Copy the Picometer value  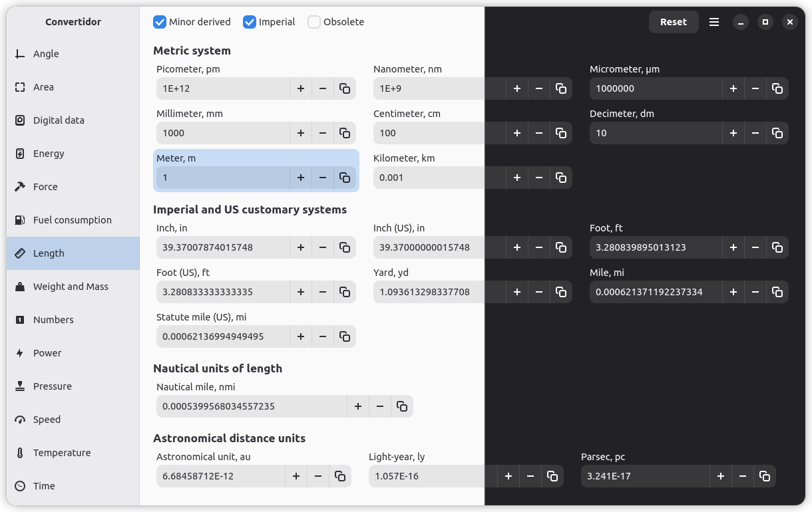tap(345, 88)
